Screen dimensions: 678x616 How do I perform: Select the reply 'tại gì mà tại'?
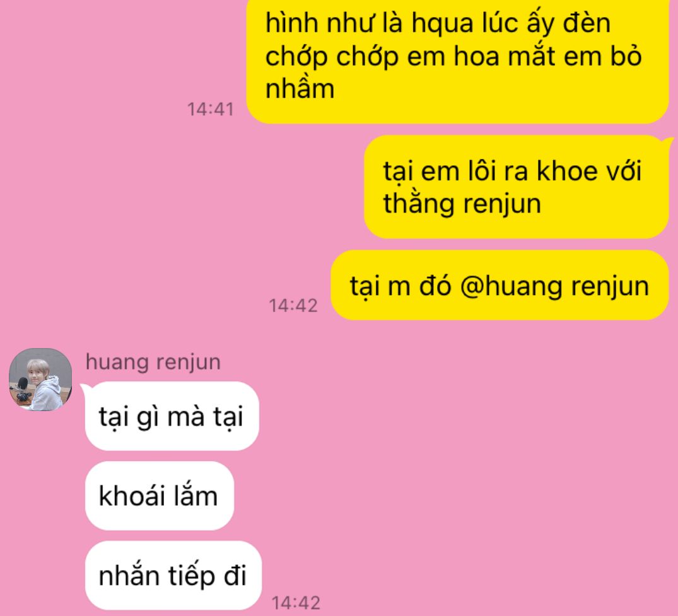pos(172,416)
